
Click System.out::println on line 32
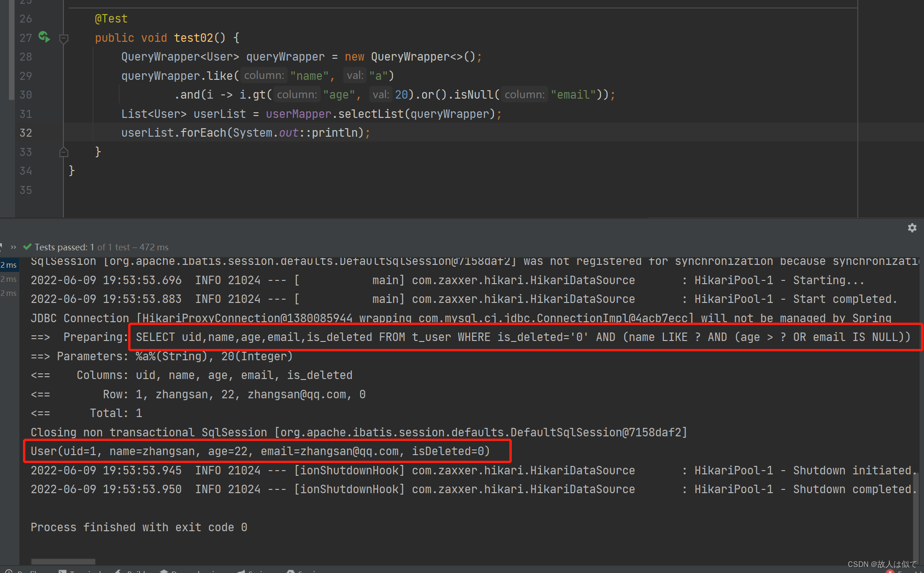point(295,133)
